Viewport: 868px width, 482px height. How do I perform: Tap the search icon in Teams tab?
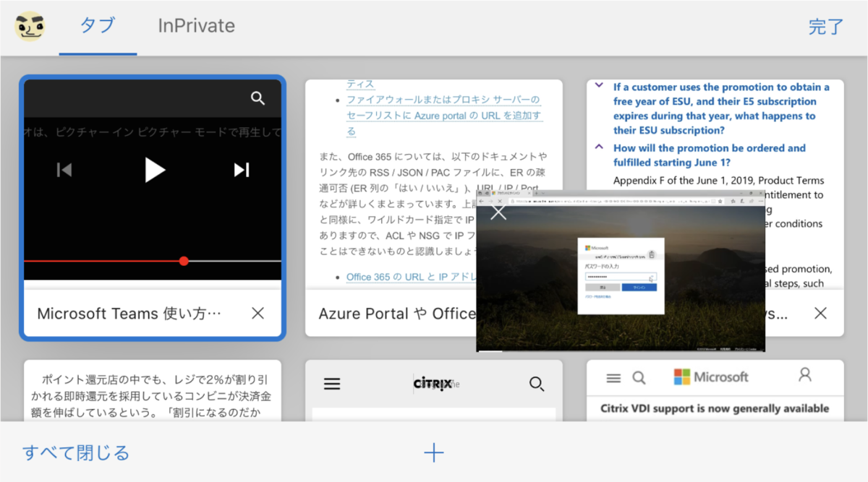[258, 98]
